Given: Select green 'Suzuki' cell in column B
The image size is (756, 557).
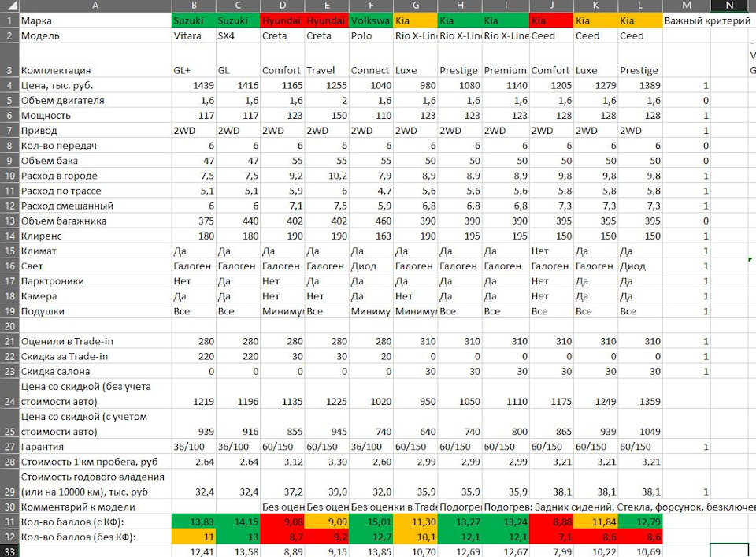Looking at the screenshot, I should coord(194,20).
